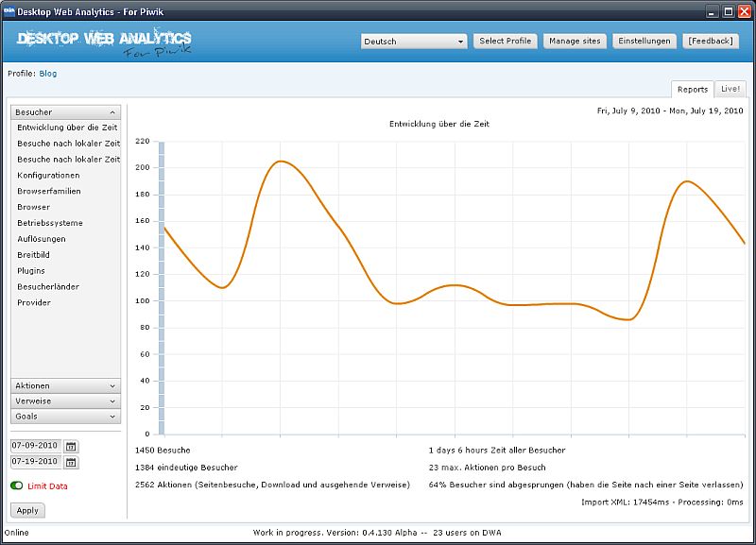Screen dimensions: 756x545
Task: Switch to the Live! tab
Action: click(730, 89)
